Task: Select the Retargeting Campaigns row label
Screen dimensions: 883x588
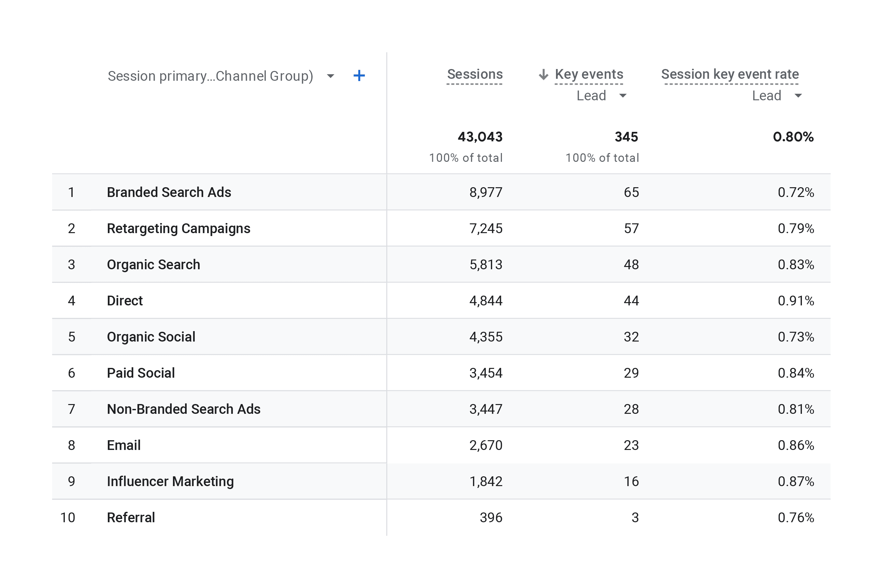Action: pos(178,228)
